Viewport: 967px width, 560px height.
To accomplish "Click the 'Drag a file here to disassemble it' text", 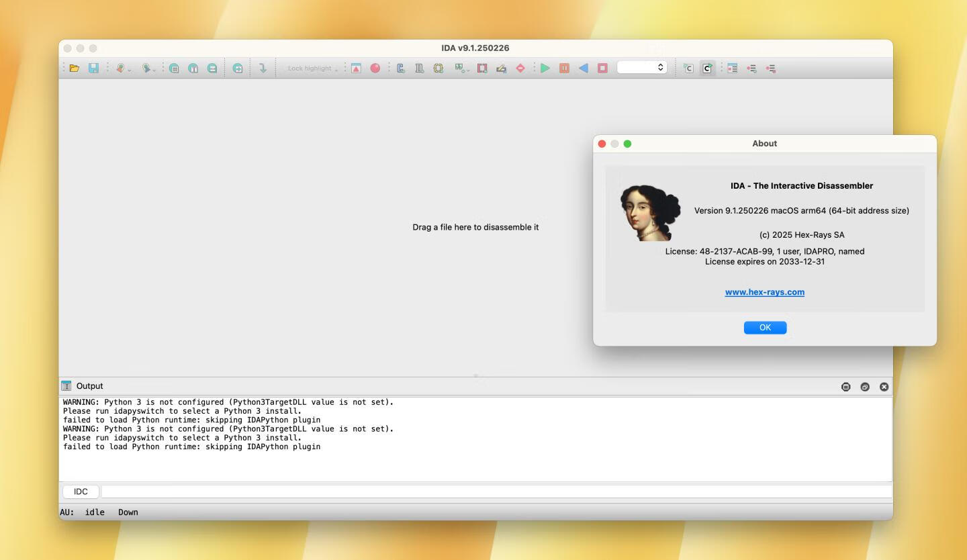I will pos(475,227).
